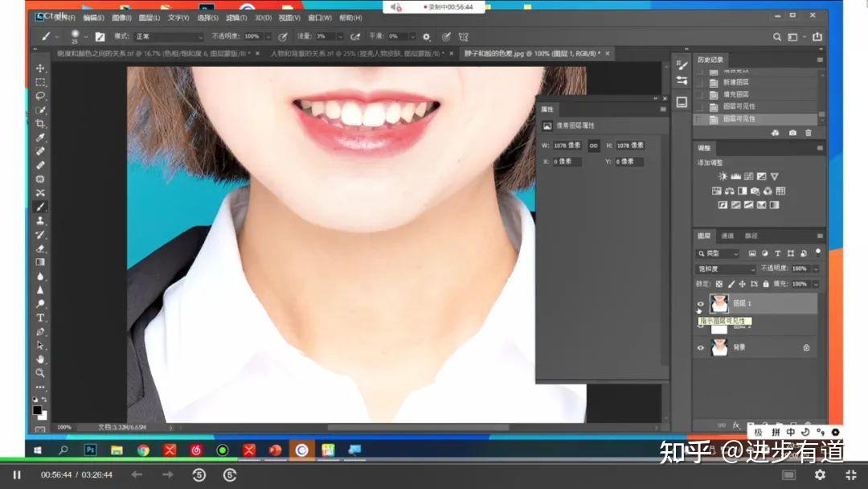Hide the 图层 1 layer
Image resolution: width=868 pixels, height=489 pixels.
click(702, 303)
